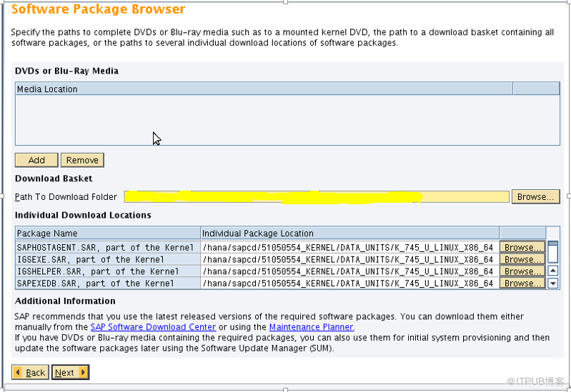Screen dimensions: 571x392
Task: Go Back to the previous step
Action: (x=30, y=372)
